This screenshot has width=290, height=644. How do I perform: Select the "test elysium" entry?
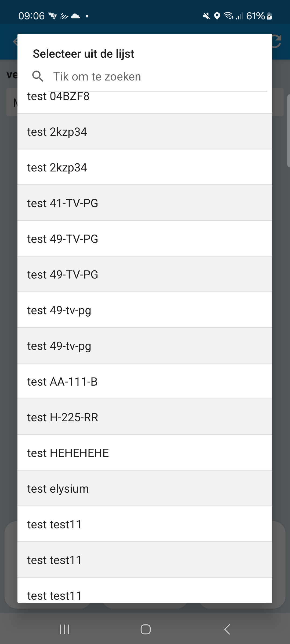click(145, 489)
